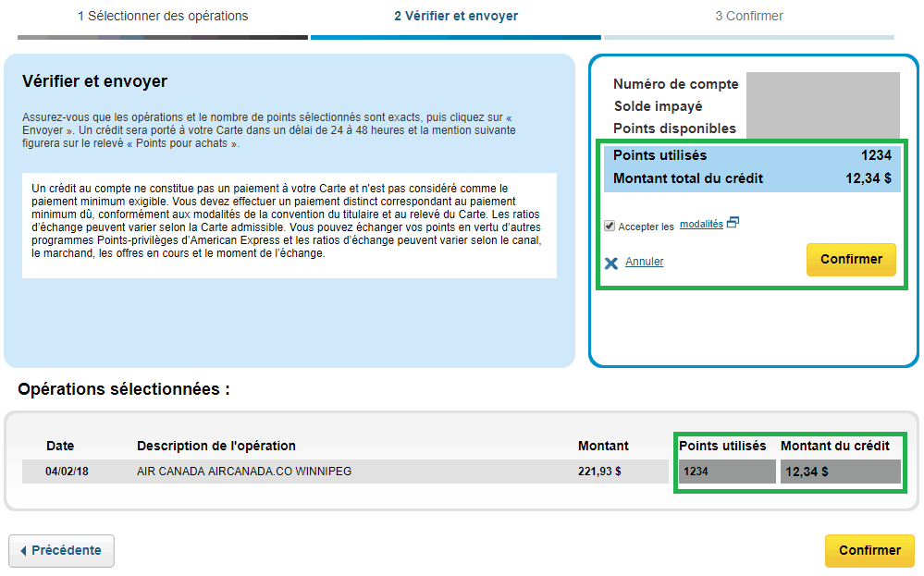924x576 pixels.
Task: Open the modalités link
Action: point(703,222)
